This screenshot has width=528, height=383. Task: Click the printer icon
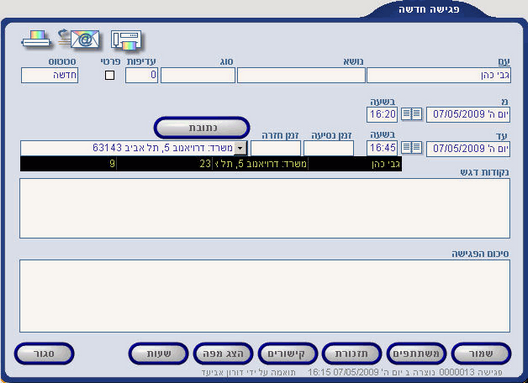(36, 39)
